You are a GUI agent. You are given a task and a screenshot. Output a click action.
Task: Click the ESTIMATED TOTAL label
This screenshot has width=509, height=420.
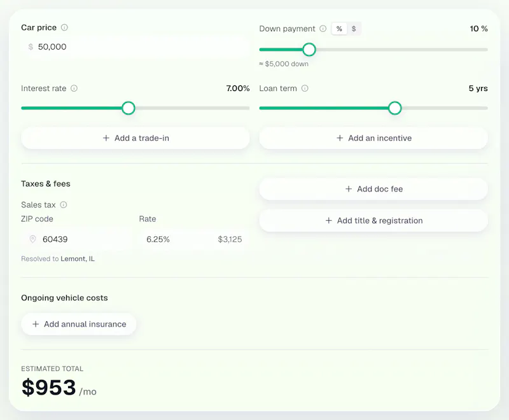pyautogui.click(x=52, y=368)
